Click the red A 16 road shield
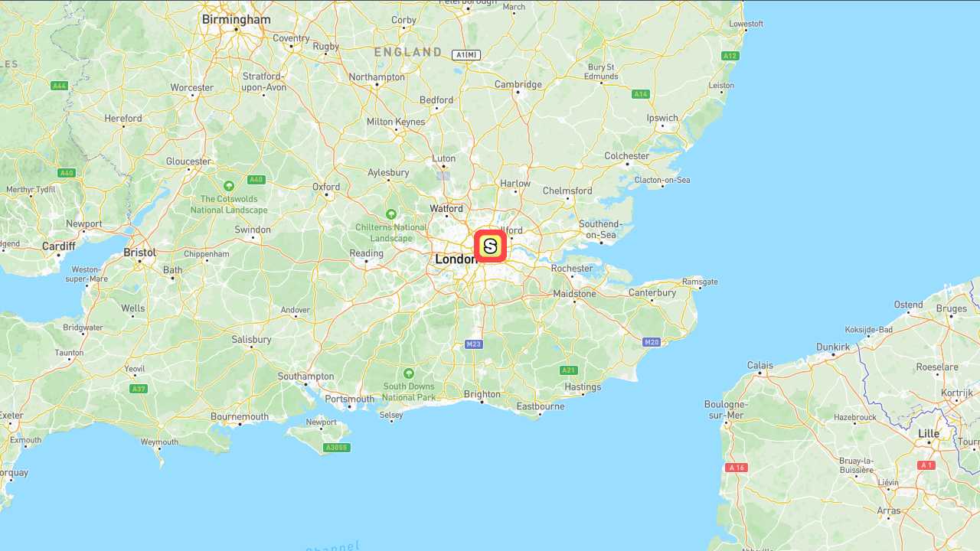 (737, 468)
